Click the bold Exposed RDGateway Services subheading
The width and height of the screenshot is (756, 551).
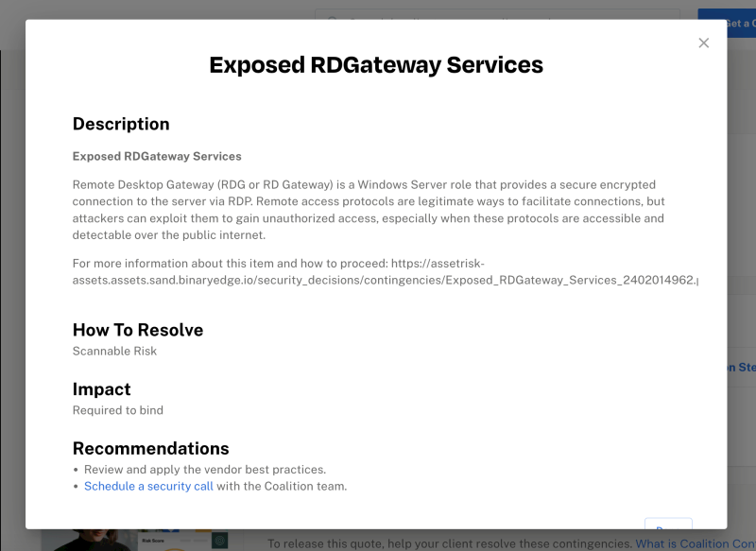(157, 156)
